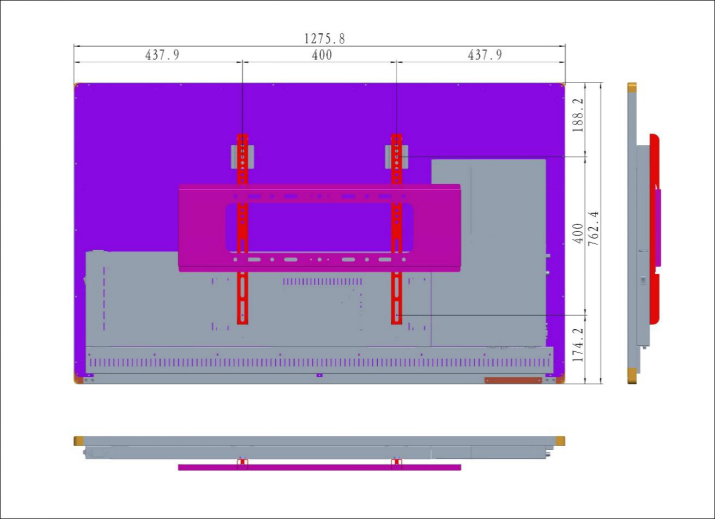Image resolution: width=715 pixels, height=519 pixels.
Task: Select the left-side 437.9 dimension label
Action: click(x=162, y=55)
